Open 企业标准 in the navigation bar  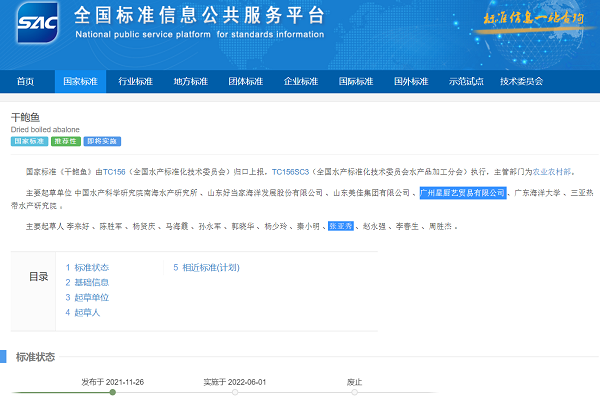tap(300, 81)
